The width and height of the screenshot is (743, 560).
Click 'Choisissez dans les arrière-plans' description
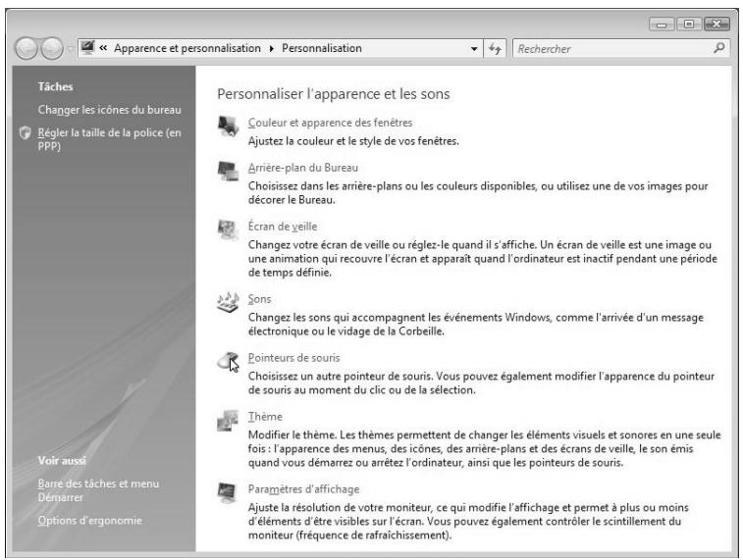coord(478,192)
